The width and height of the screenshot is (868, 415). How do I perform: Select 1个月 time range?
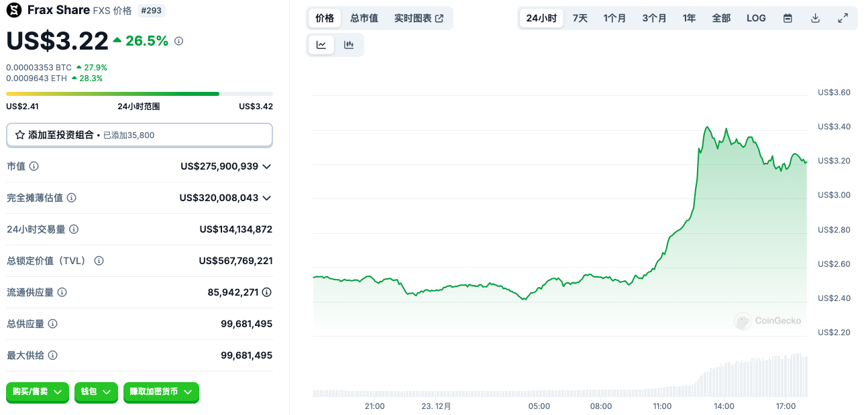point(614,18)
